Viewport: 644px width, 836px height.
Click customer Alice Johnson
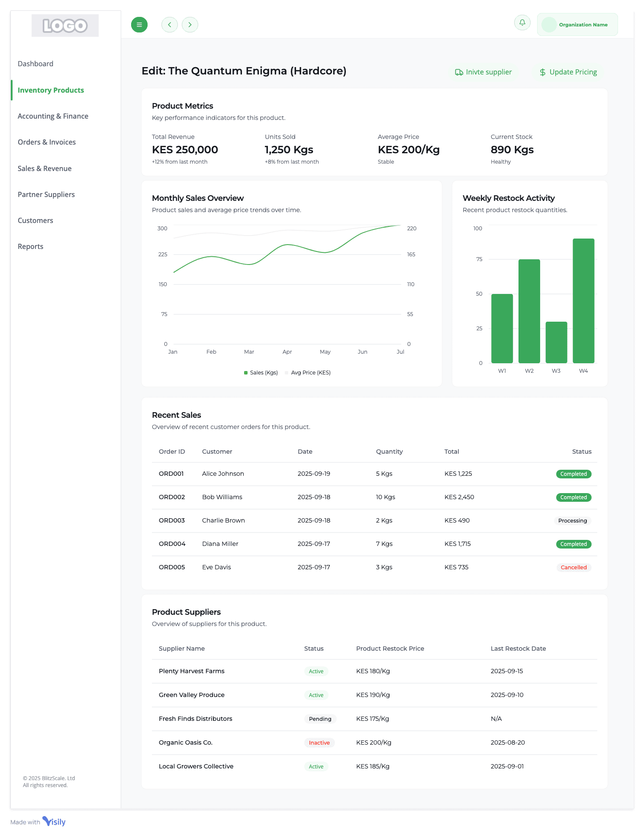point(223,474)
